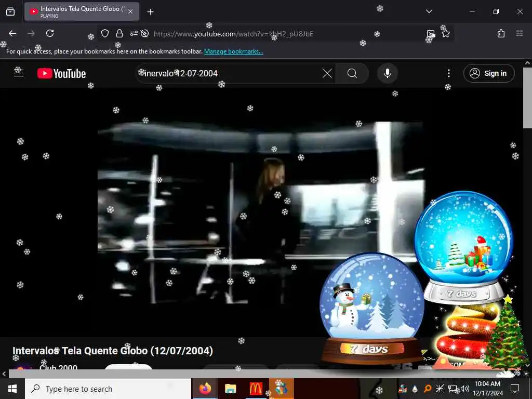
Task: Bookmark this page with the star
Action: click(445, 34)
